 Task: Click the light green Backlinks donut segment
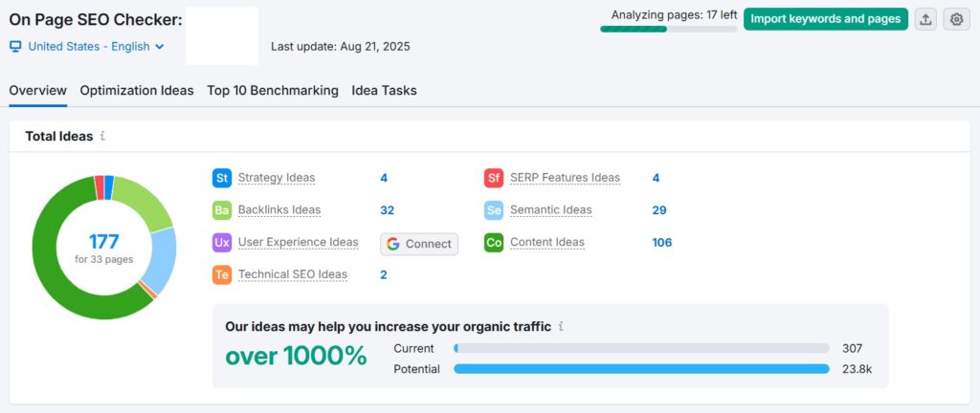pos(145,203)
